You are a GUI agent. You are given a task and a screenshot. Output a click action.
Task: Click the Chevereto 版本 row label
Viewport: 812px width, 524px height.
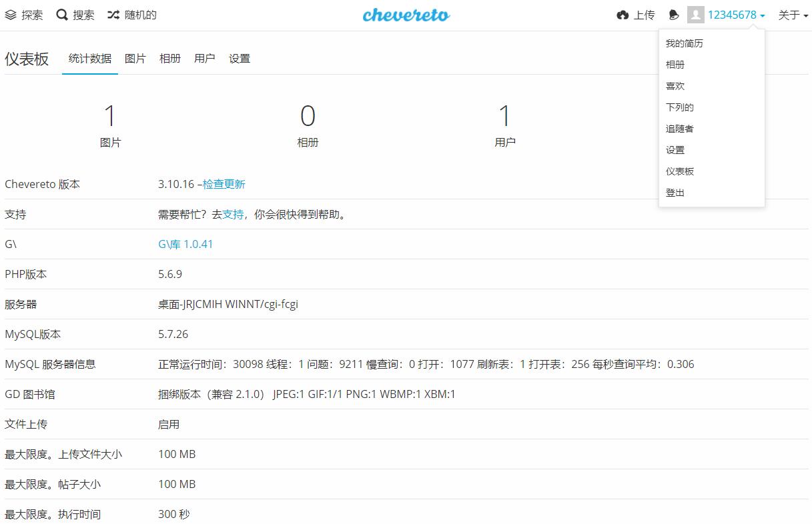[x=42, y=184]
